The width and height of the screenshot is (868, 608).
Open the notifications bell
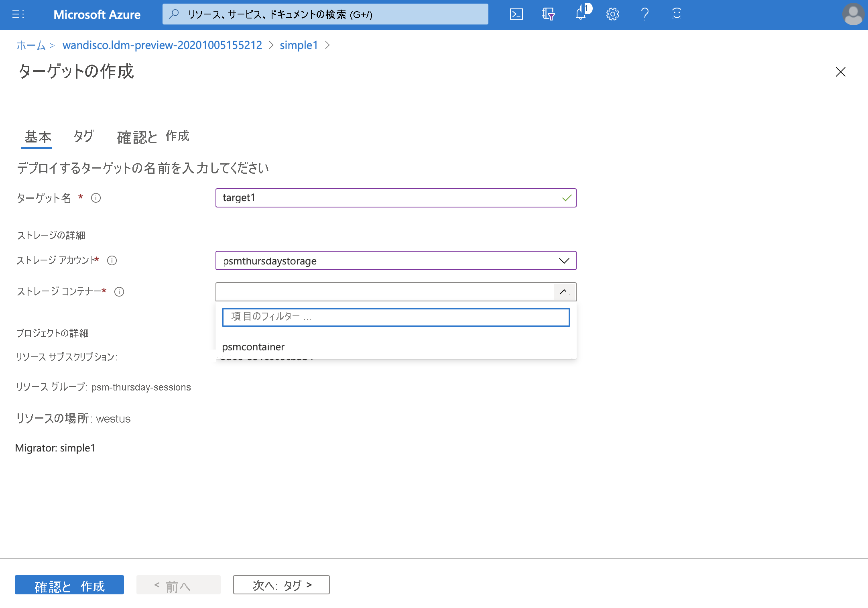coord(580,14)
